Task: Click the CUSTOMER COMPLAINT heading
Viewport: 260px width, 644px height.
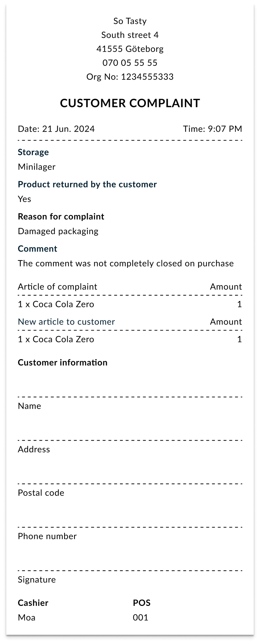Action: 130,103
